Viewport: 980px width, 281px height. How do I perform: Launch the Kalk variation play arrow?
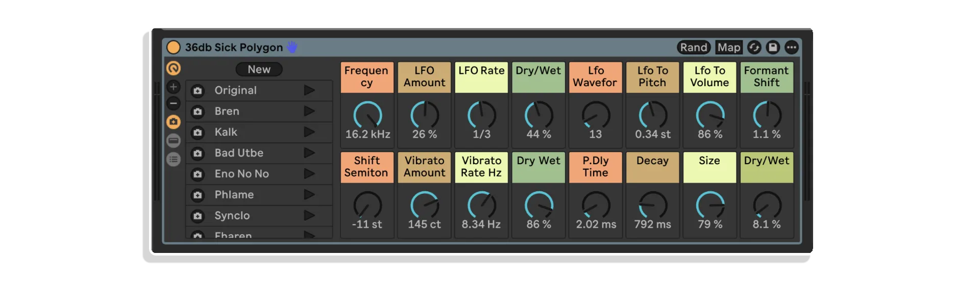coord(309,132)
